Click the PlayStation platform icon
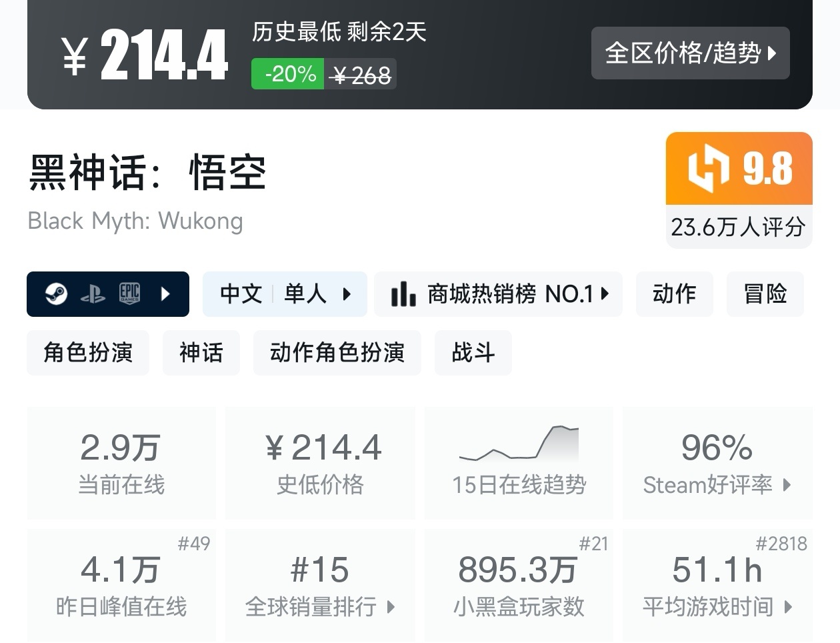The image size is (840, 643). (93, 293)
